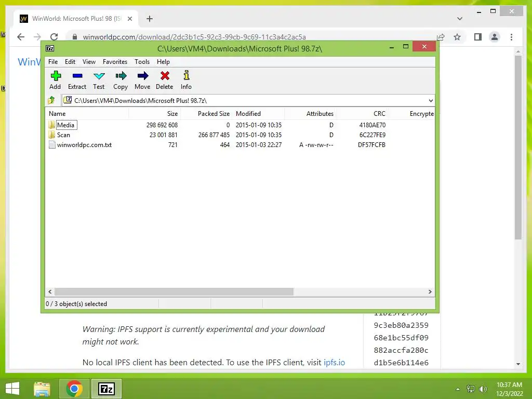The width and height of the screenshot is (532, 399).
Task: Open Chrome three-dot menu
Action: coord(511,37)
